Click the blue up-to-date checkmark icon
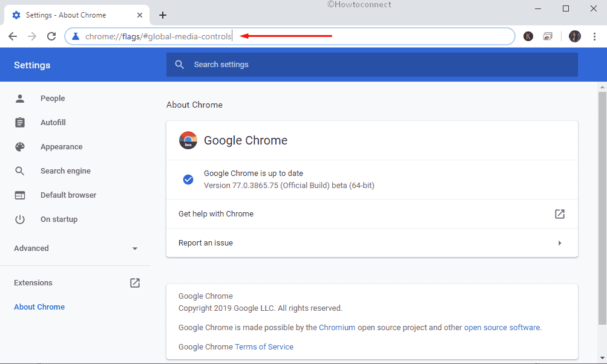The height and width of the screenshot is (364, 607). [x=188, y=180]
